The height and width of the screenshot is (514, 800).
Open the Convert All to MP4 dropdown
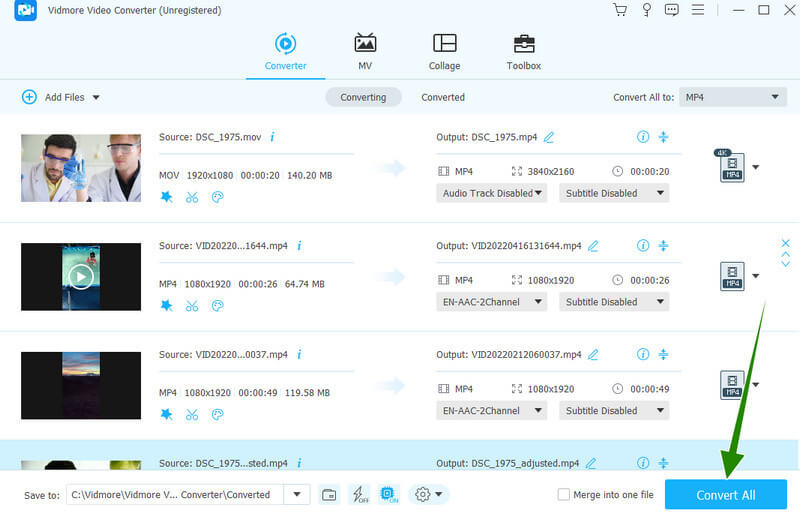(x=732, y=97)
